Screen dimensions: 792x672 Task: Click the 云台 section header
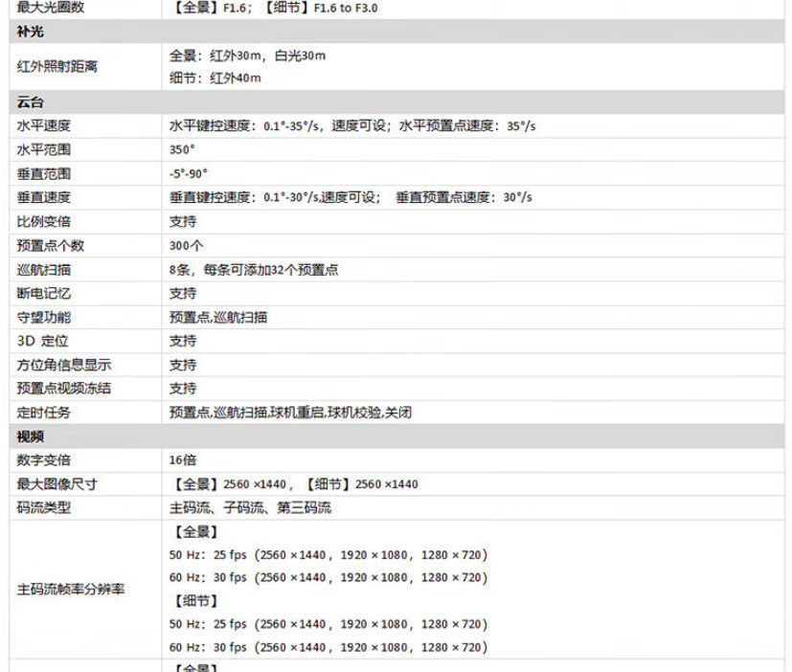(x=30, y=102)
